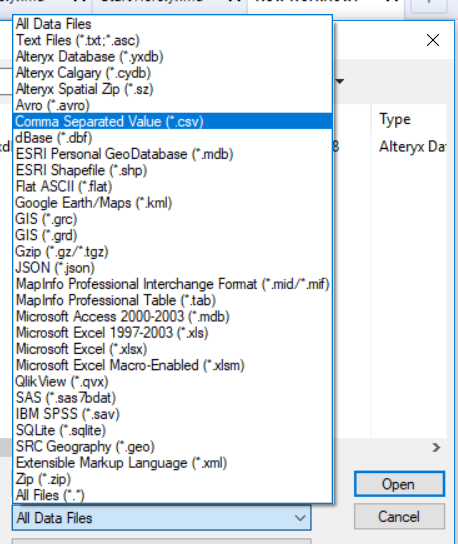Viewport: 458px width, 544px height.
Task: Choose Comma Separated Value (*.csv) option
Action: (172, 121)
